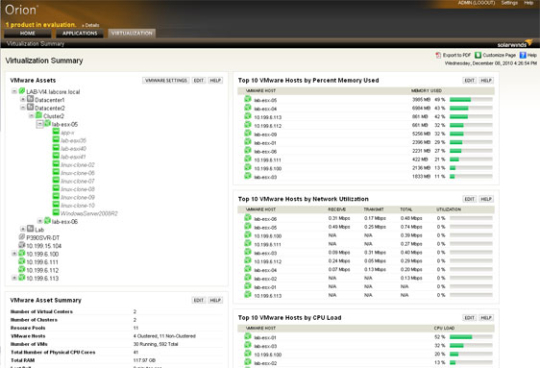Click HELP on the CPU Load panel
This screenshot has width=540, height=368.
click(486, 318)
